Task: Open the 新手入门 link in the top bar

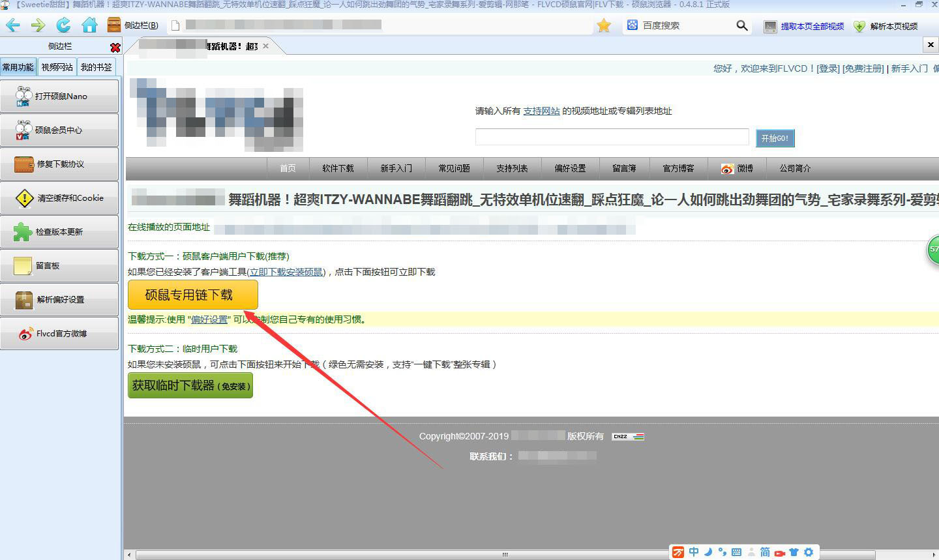Action: pyautogui.click(x=909, y=68)
